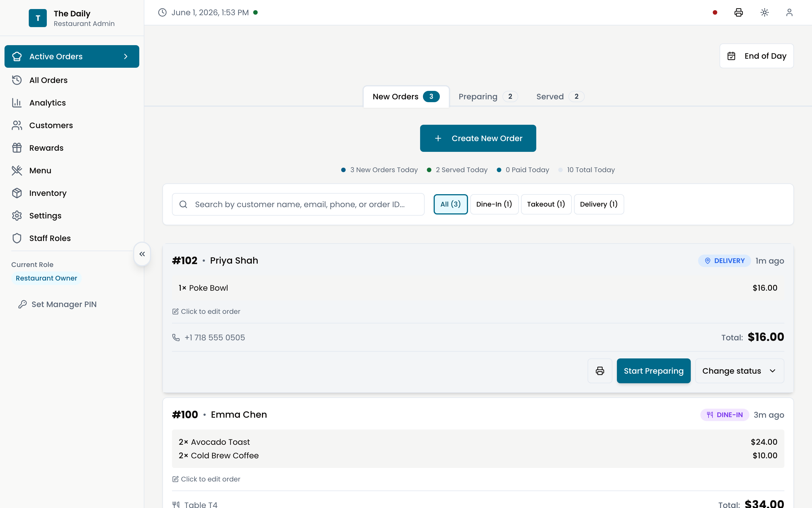
Task: Click '10 Total Today' stat
Action: pyautogui.click(x=586, y=170)
